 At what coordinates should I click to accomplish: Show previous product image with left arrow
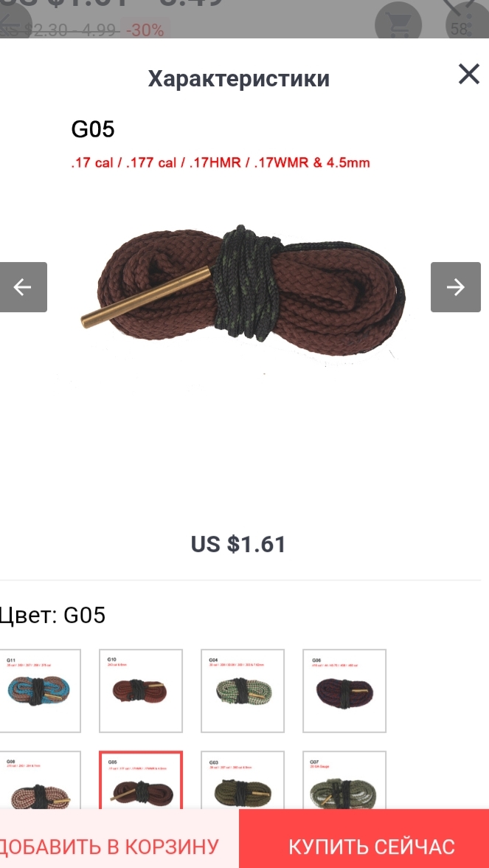[x=24, y=286]
